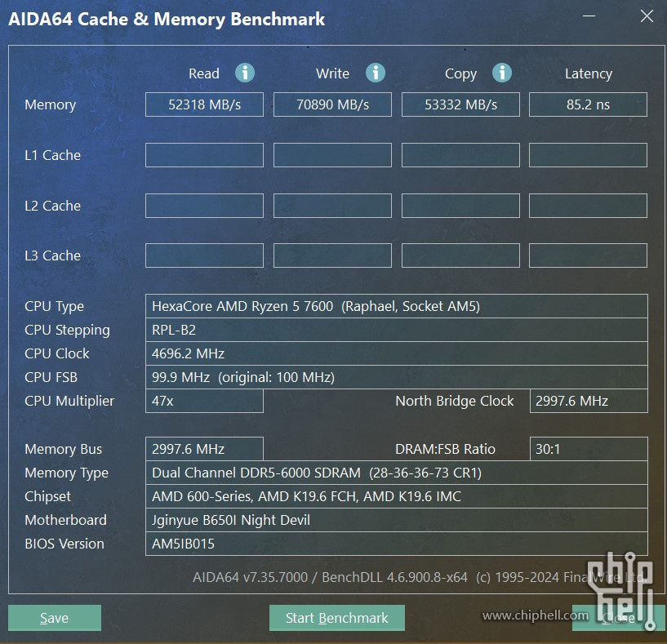Click the L1 Cache row label
The image size is (667, 644).
(53, 155)
